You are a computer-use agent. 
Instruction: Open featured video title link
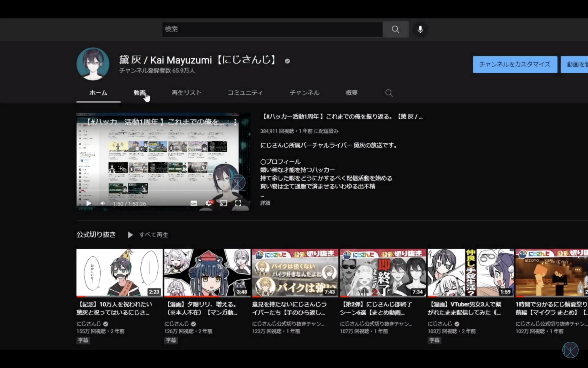click(342, 116)
